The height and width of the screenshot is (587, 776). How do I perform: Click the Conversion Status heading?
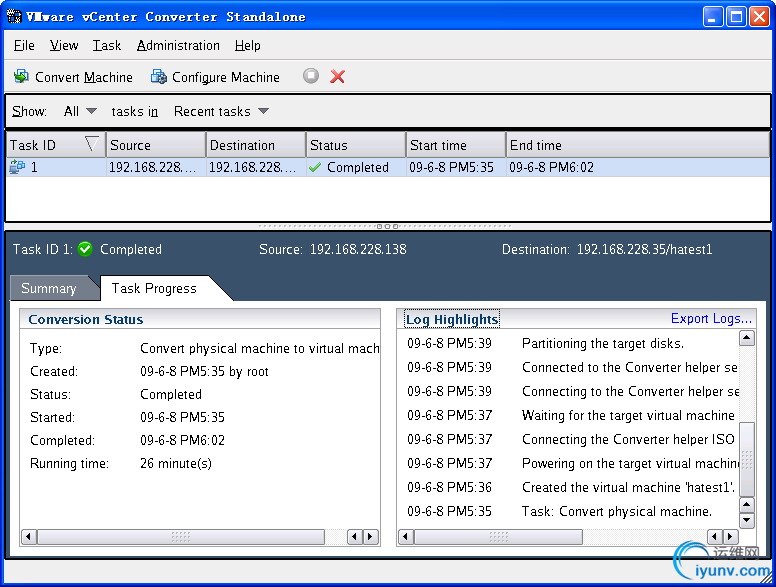[x=86, y=319]
